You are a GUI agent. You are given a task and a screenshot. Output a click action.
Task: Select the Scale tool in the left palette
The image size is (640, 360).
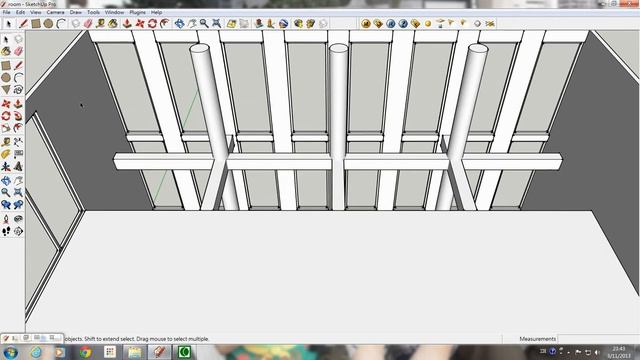pyautogui.click(x=6, y=128)
